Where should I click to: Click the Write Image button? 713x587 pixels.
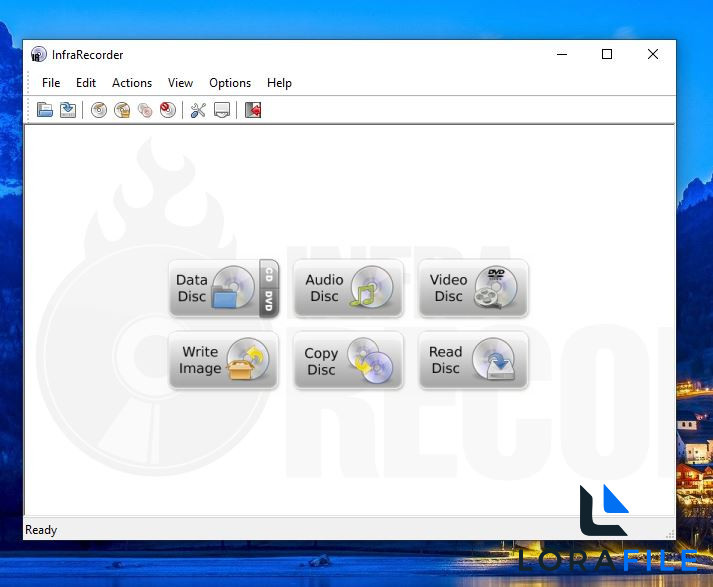223,360
